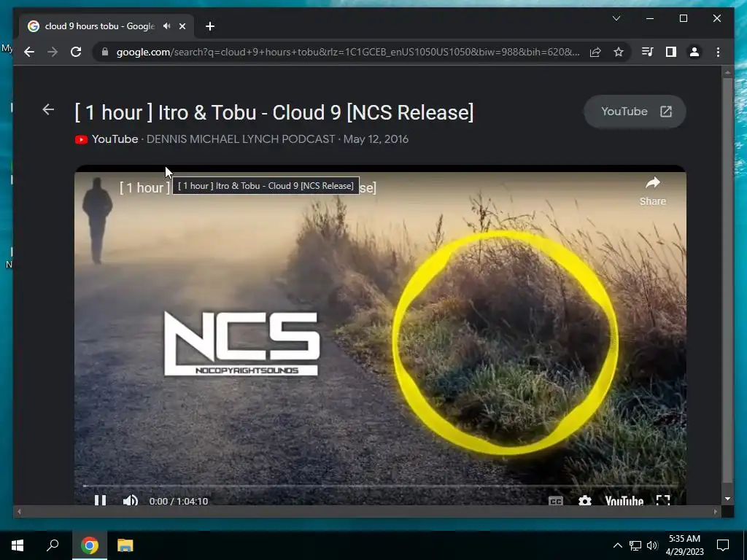Click the video title overlay in the player
This screenshot has width=747, height=560.
pos(248,187)
